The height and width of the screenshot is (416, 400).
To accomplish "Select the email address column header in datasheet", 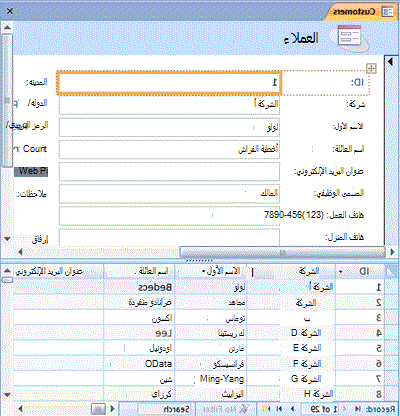I will point(58,272).
